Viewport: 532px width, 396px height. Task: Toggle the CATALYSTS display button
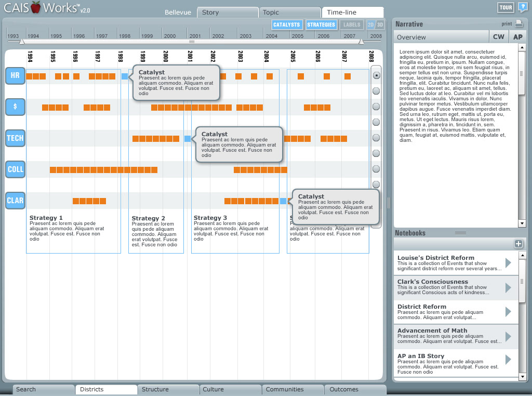287,25
